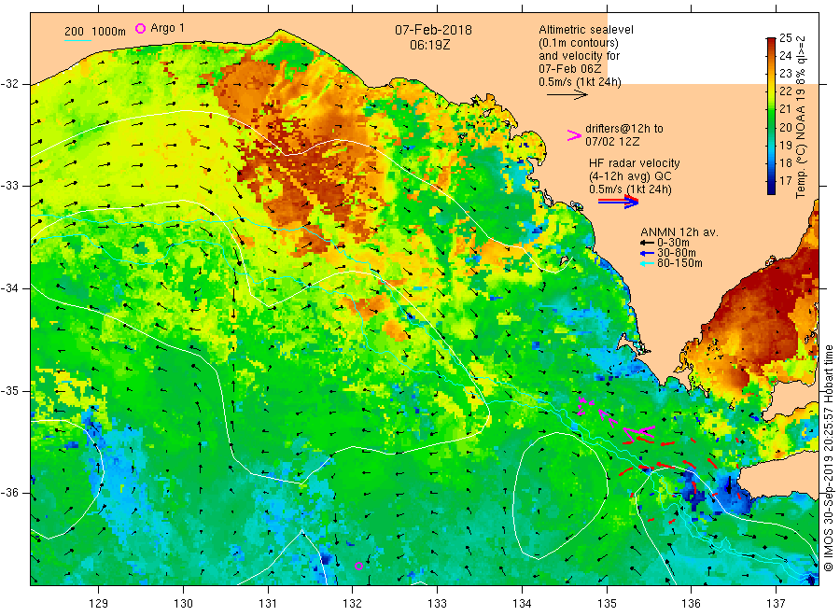Click longitude label 129
This screenshot has width=840, height=616.
(99, 603)
